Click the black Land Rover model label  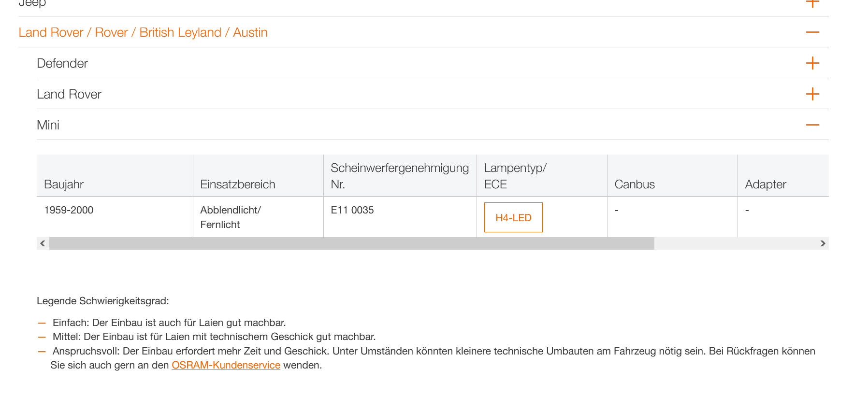[x=69, y=94]
